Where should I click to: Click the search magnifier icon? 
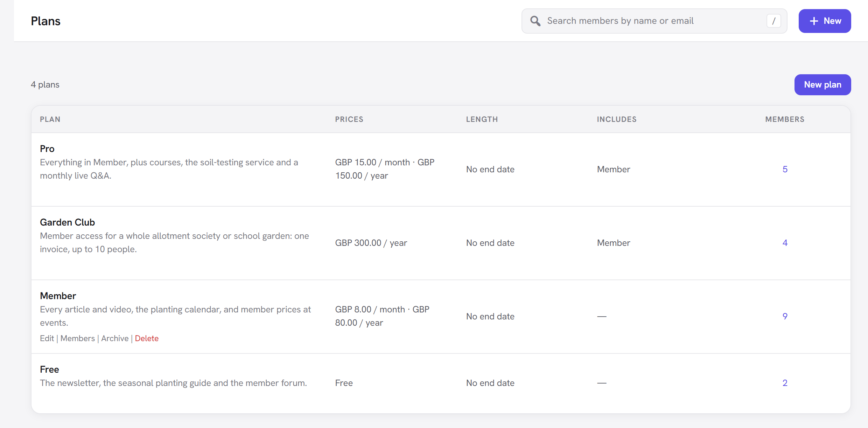coord(535,21)
